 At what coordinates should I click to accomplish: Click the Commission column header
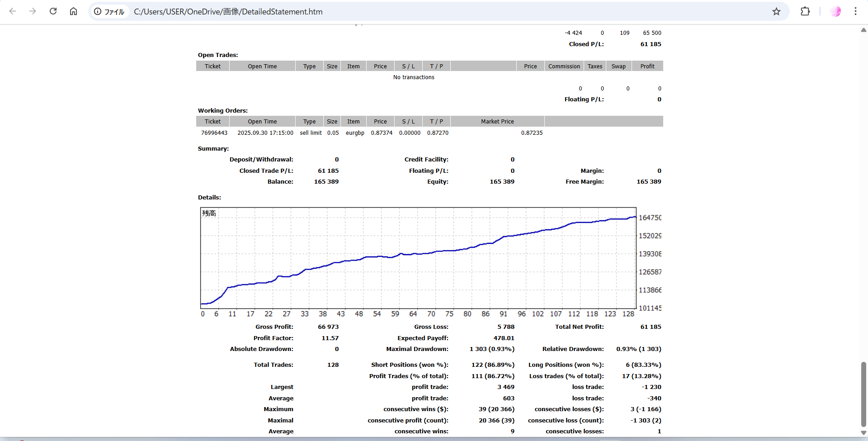(x=564, y=66)
